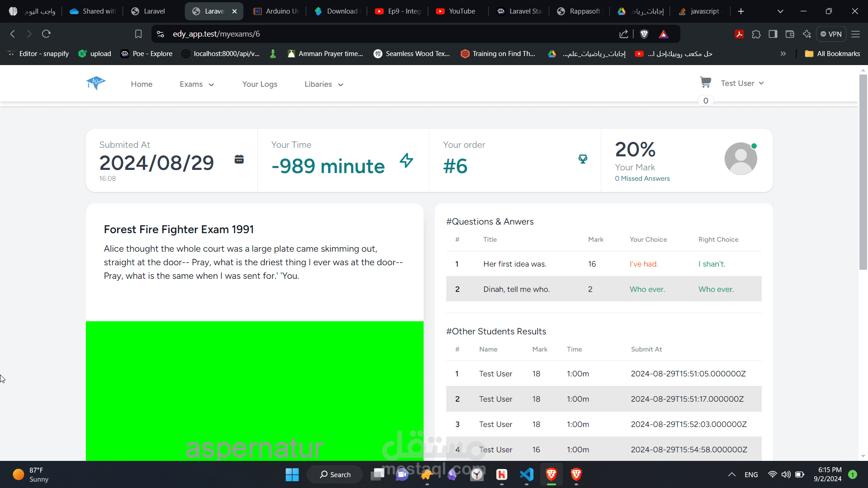Click the bookmark page icon

[x=138, y=34]
